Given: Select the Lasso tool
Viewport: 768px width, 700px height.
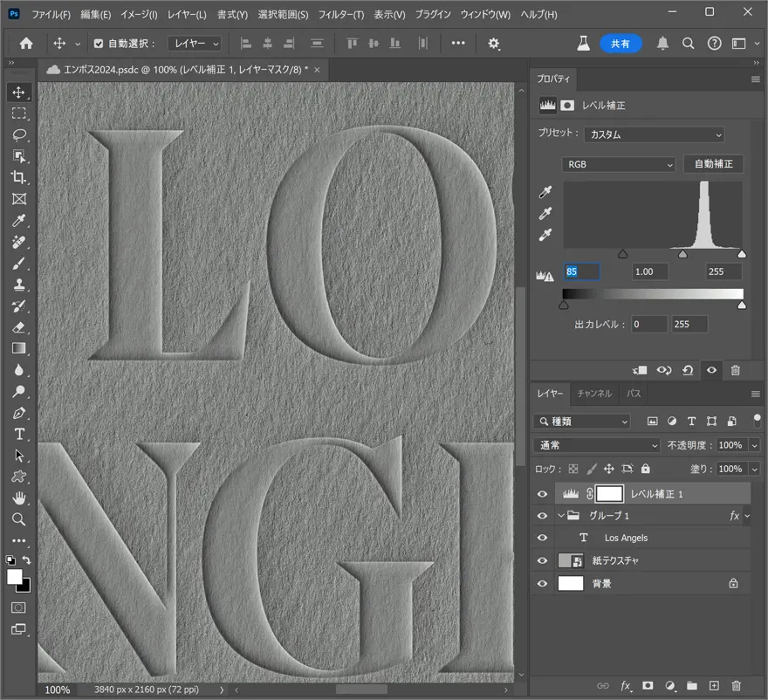Looking at the screenshot, I should (x=18, y=134).
